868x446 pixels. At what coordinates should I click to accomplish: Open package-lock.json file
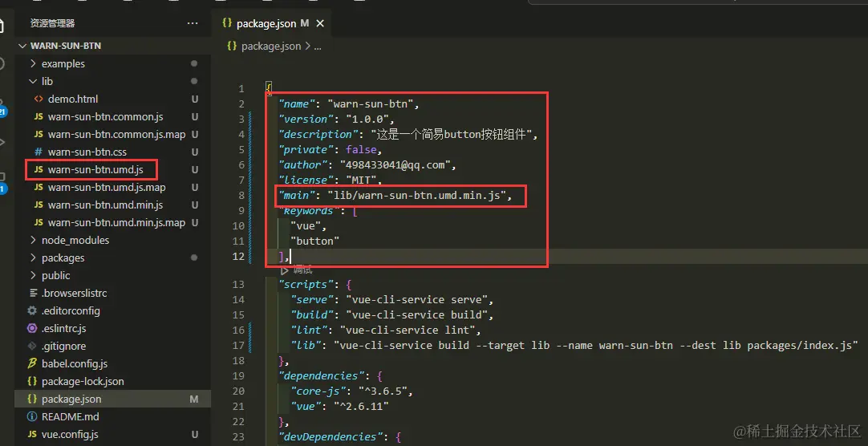(83, 381)
